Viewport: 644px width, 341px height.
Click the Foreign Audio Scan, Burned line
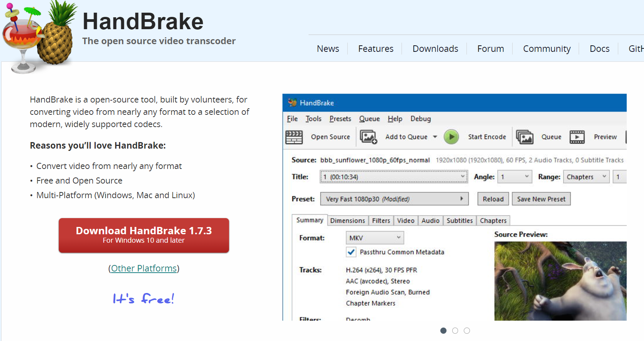[388, 292]
